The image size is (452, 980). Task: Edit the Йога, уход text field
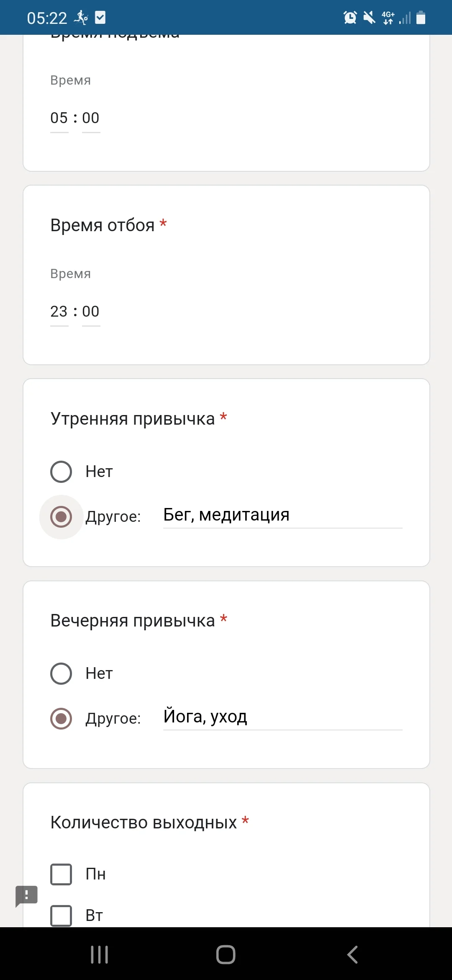pyautogui.click(x=282, y=717)
